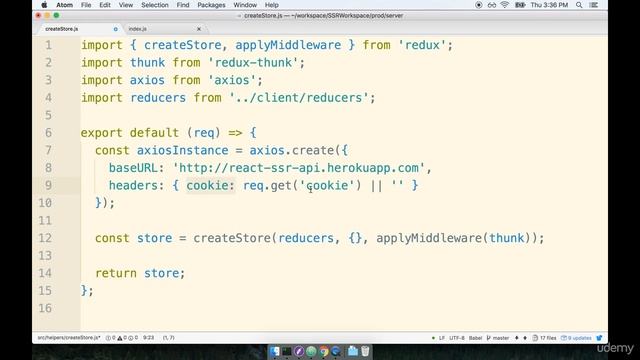Click line number 12 in the gutter
Image resolution: width=640 pixels, height=360 pixels.
point(45,238)
